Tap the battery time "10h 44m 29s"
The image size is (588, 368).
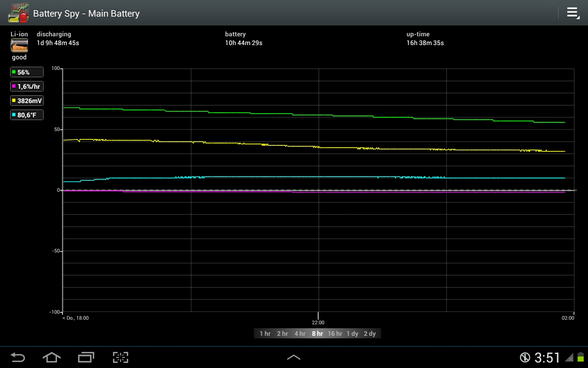(x=243, y=43)
